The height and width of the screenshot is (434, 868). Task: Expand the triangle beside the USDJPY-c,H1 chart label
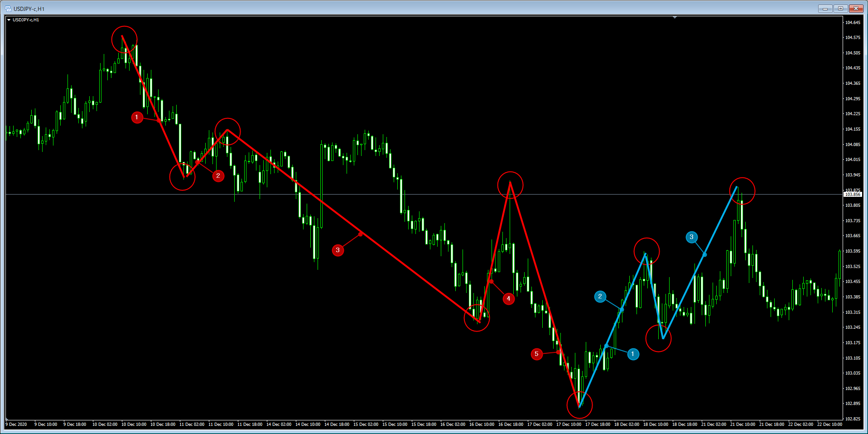tap(9, 20)
